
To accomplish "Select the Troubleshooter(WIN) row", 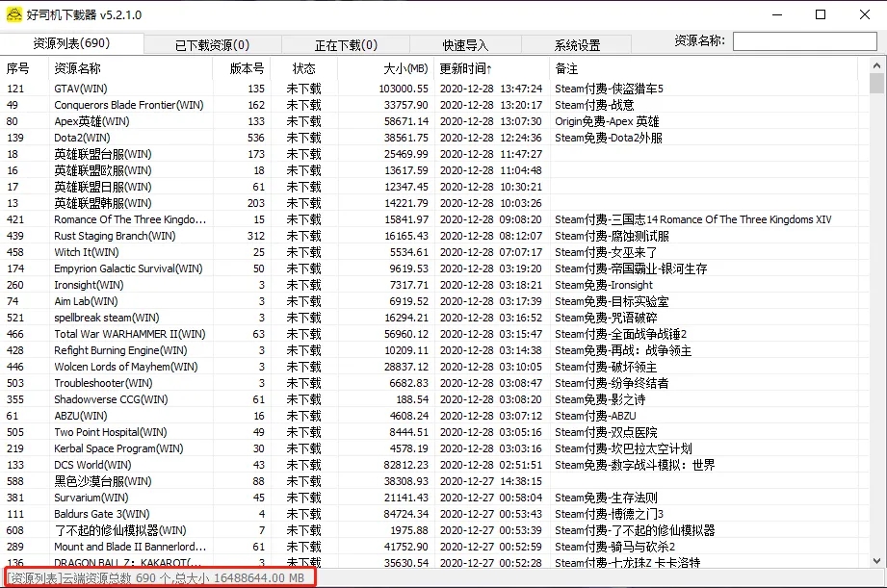I will [434, 384].
